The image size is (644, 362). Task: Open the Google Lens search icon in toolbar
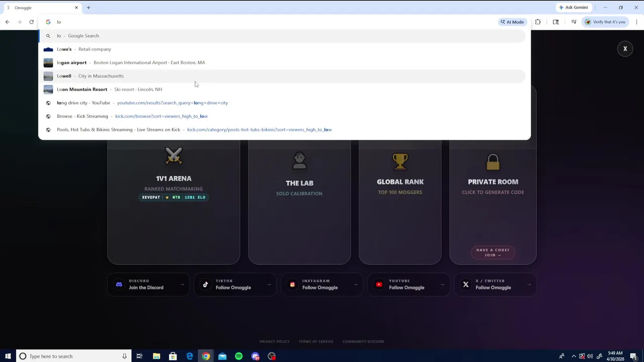555,22
